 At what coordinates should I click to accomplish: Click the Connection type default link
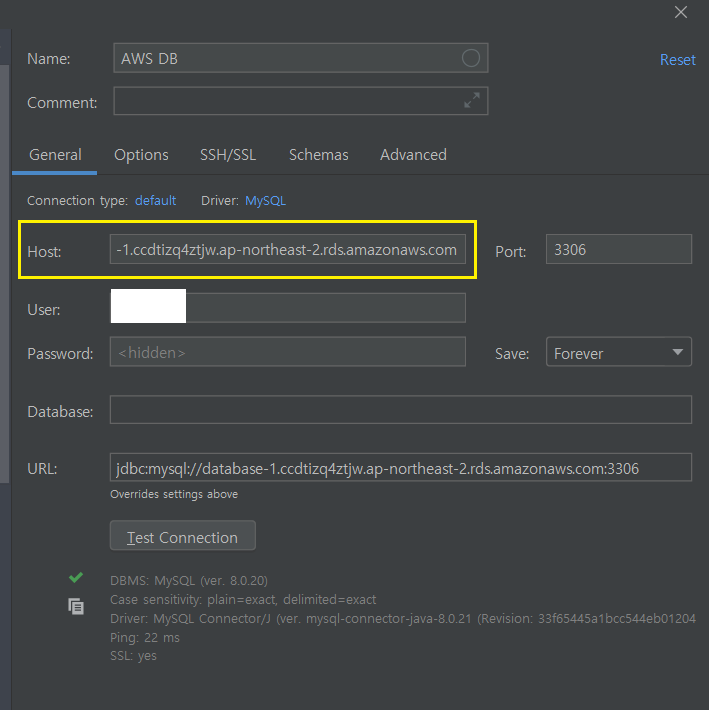click(x=155, y=201)
